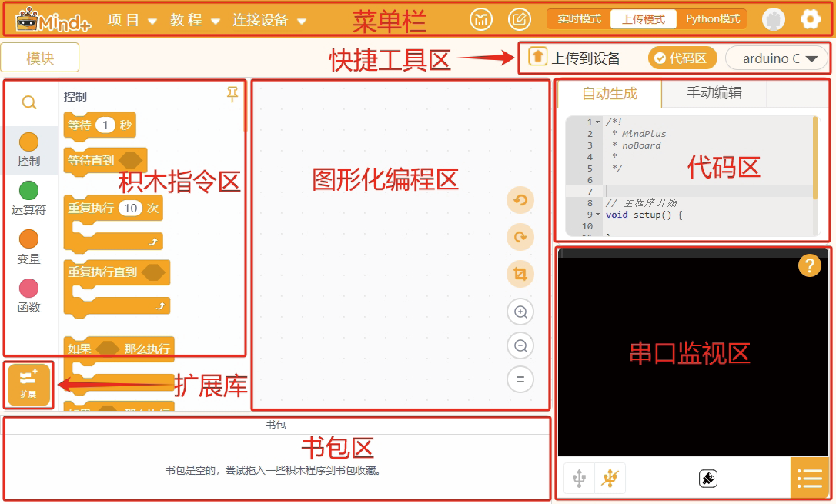Click the crop screenshot icon on canvas
The width and height of the screenshot is (836, 504).
point(520,274)
